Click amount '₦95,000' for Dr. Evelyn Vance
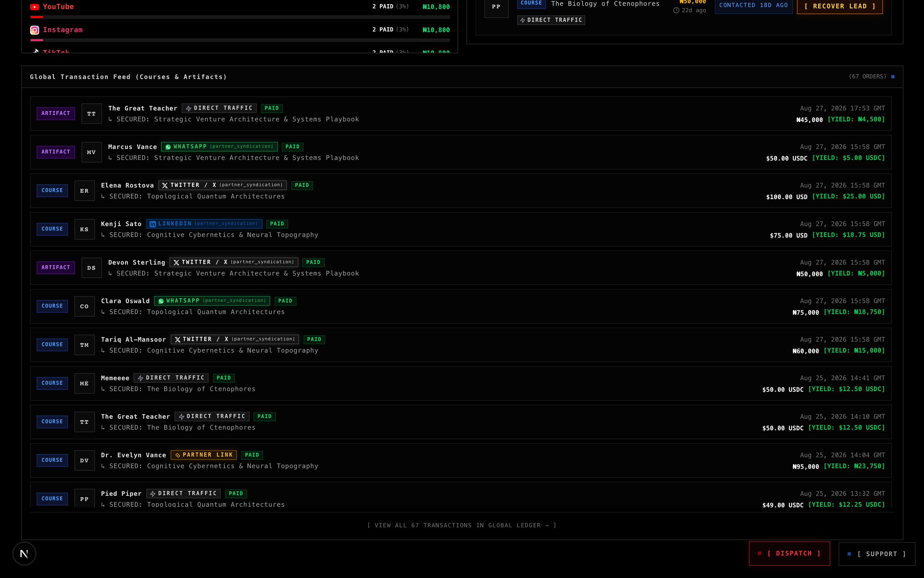This screenshot has height=578, width=924. [806, 466]
